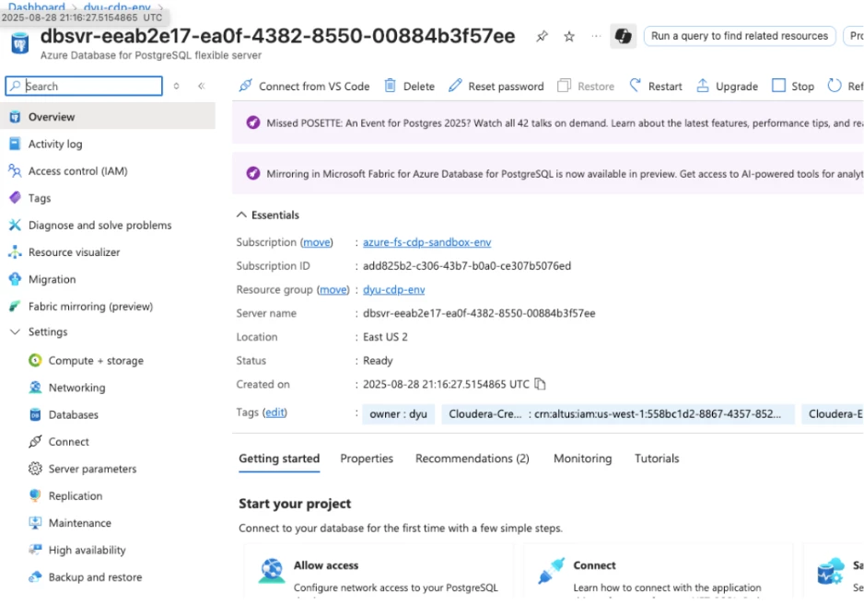Click the edit link next to Tags
This screenshot has width=864, height=616.
(x=275, y=413)
